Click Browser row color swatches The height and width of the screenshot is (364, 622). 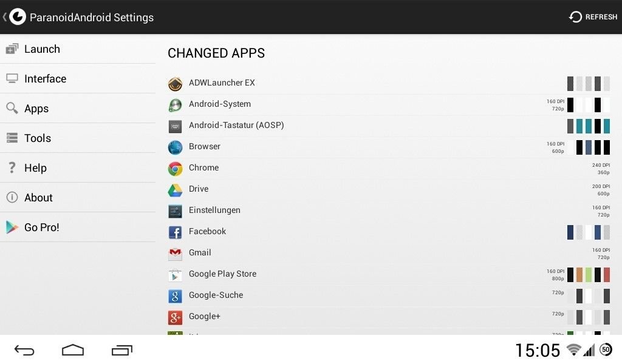(588, 147)
